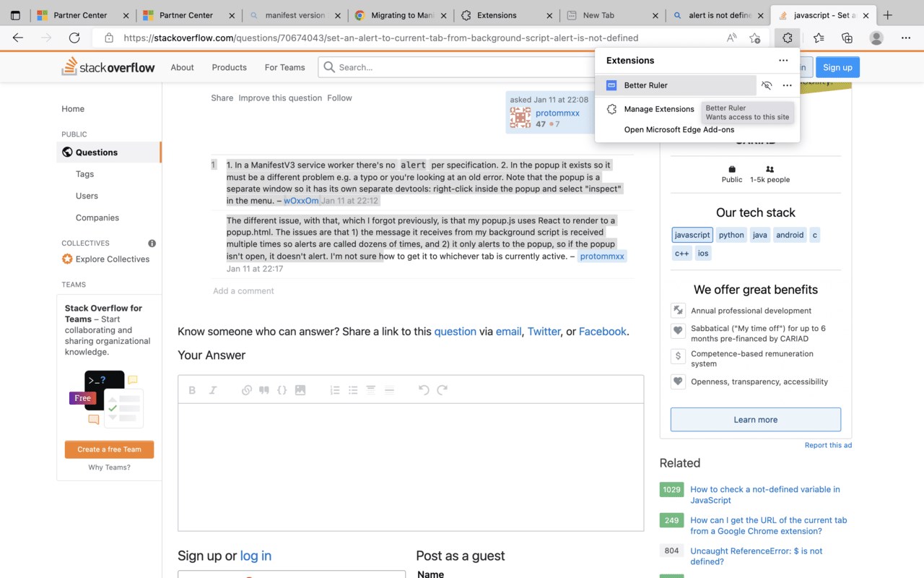This screenshot has height=578, width=924.
Task: Click the Redo icon in editor
Action: point(443,390)
